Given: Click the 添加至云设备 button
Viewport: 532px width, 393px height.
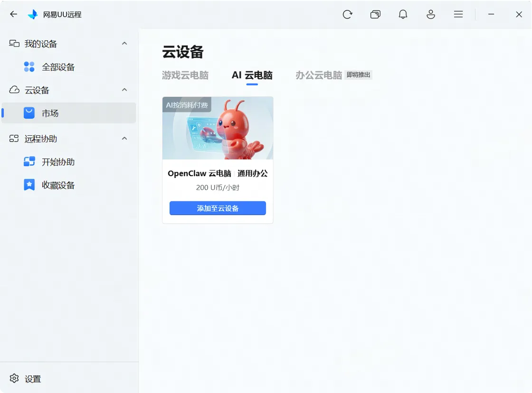Looking at the screenshot, I should (218, 208).
